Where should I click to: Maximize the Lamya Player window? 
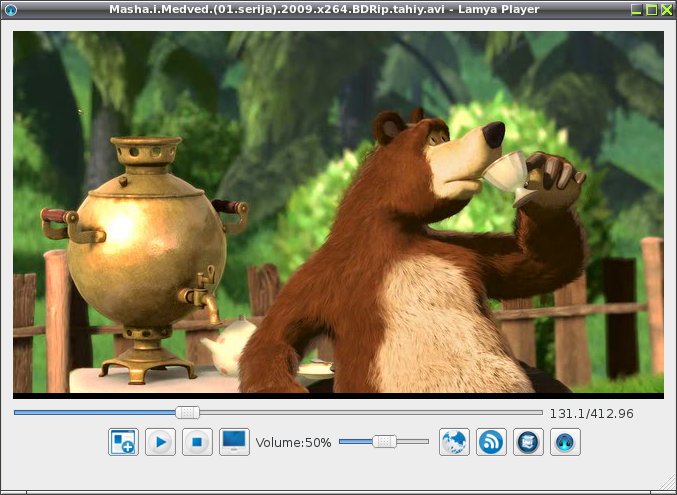tap(652, 10)
